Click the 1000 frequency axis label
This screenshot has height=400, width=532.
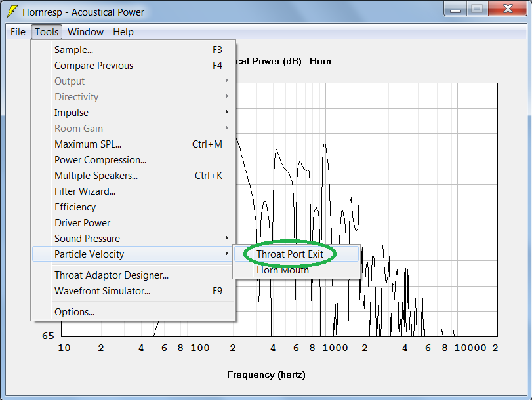(x=335, y=348)
